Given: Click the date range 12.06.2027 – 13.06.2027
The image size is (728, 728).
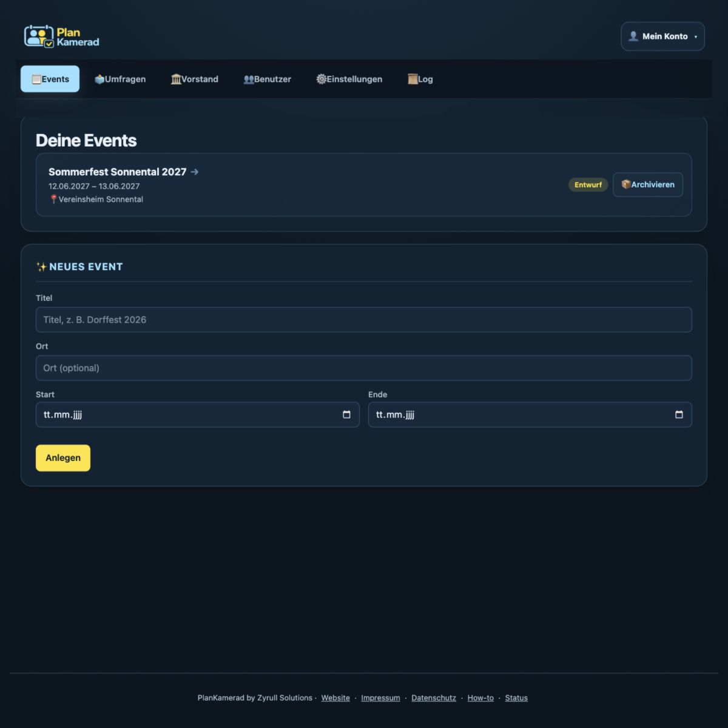Looking at the screenshot, I should pos(94,186).
